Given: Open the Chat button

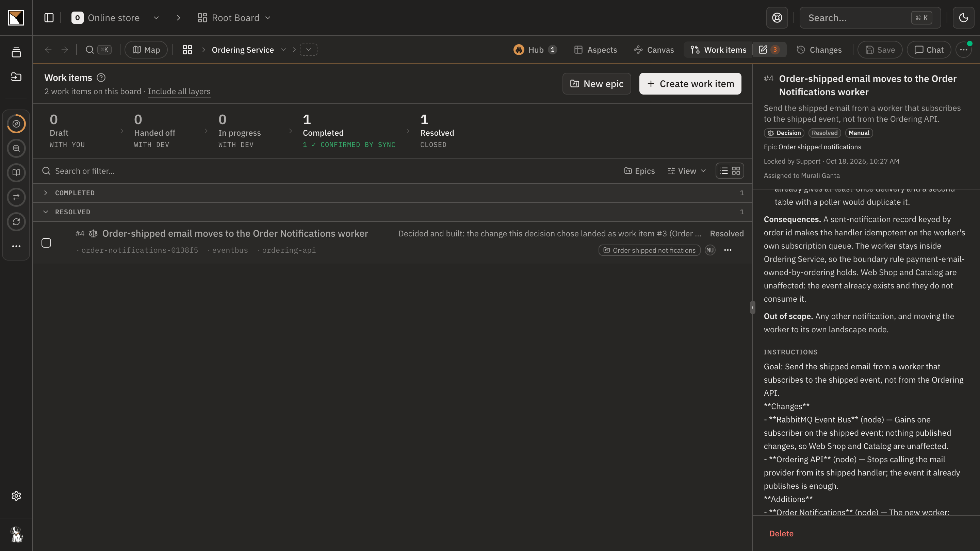Looking at the screenshot, I should pos(929,50).
